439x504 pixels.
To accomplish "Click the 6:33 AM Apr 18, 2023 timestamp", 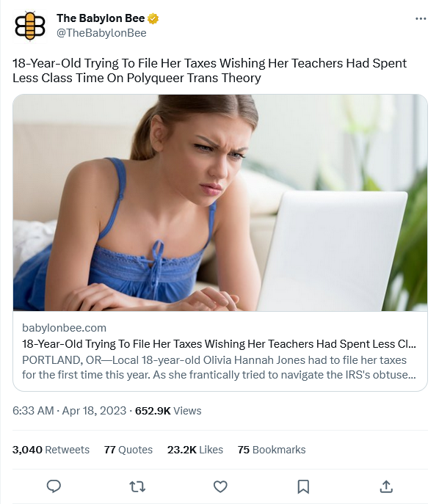I will pyautogui.click(x=70, y=411).
